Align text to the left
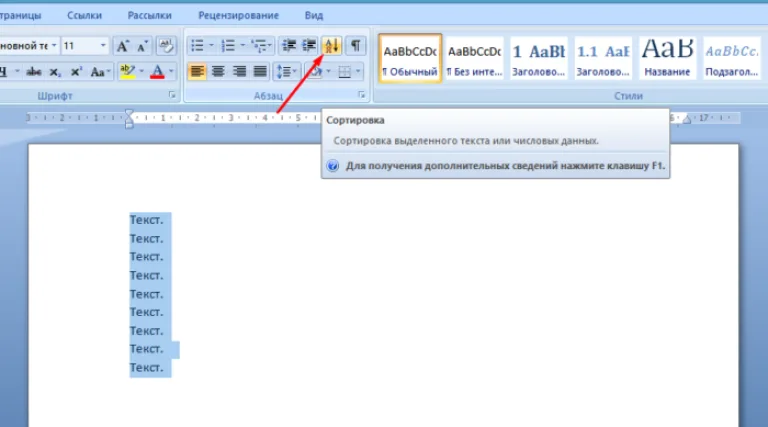The image size is (768, 427). point(197,72)
